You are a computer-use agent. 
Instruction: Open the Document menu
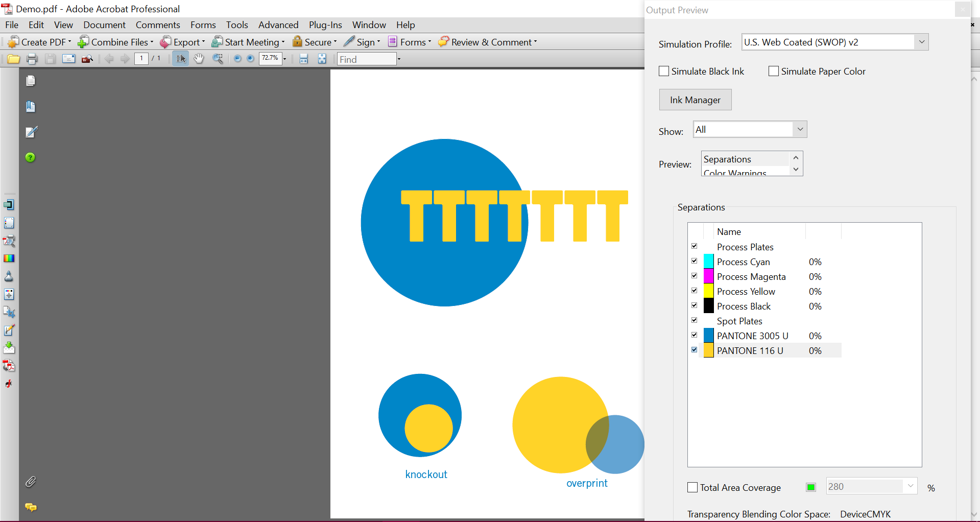point(104,25)
